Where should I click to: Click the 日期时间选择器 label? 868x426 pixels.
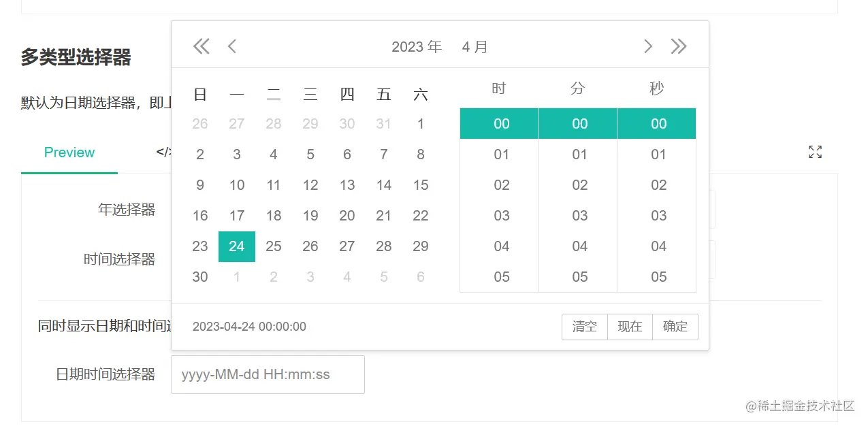[106, 374]
